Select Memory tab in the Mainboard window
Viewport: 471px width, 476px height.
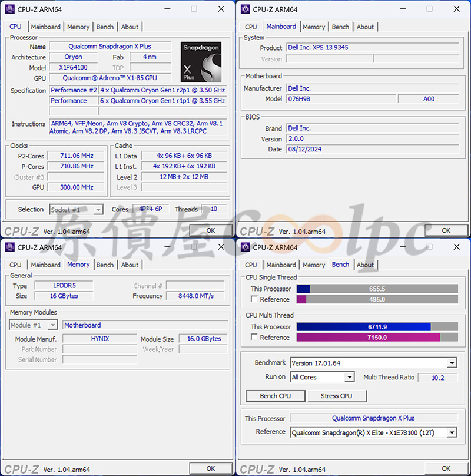point(314,27)
